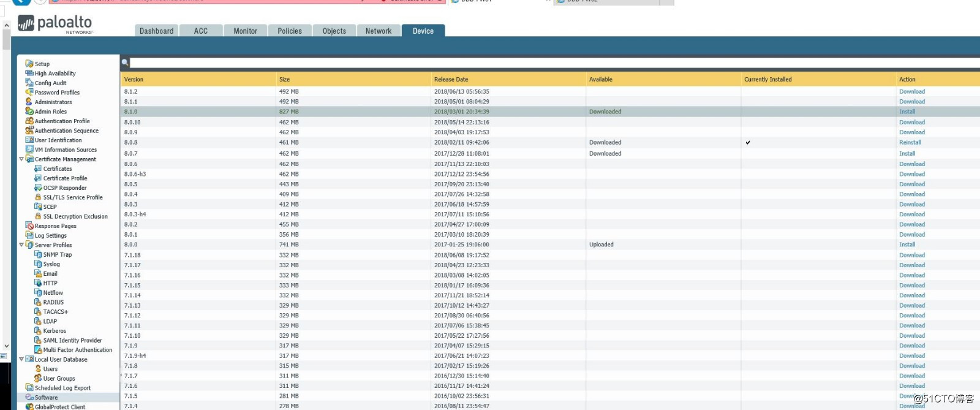
Task: Open Scheduled Log Export in sidebar
Action: (x=62, y=388)
